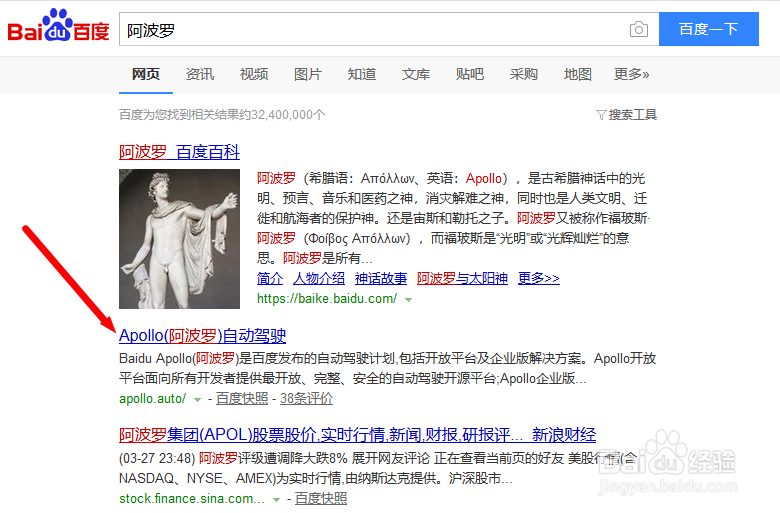Image resolution: width=780 pixels, height=513 pixels.
Task: Click the apollo.auto/ URL
Action: click(153, 399)
